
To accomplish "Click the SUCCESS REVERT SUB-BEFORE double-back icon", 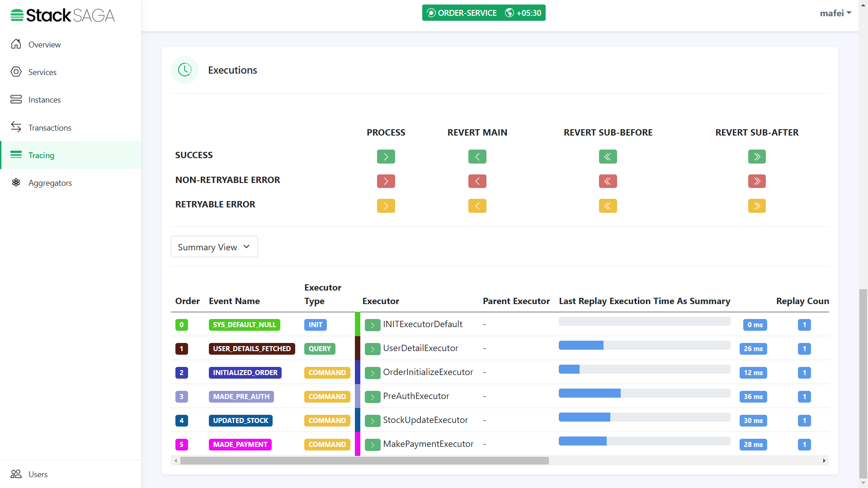I will (608, 156).
